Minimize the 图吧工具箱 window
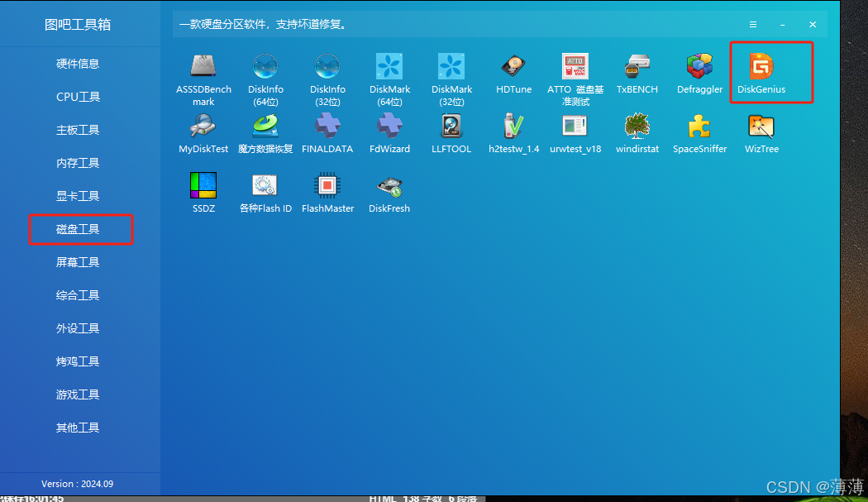The height and width of the screenshot is (502, 868). coord(782,24)
